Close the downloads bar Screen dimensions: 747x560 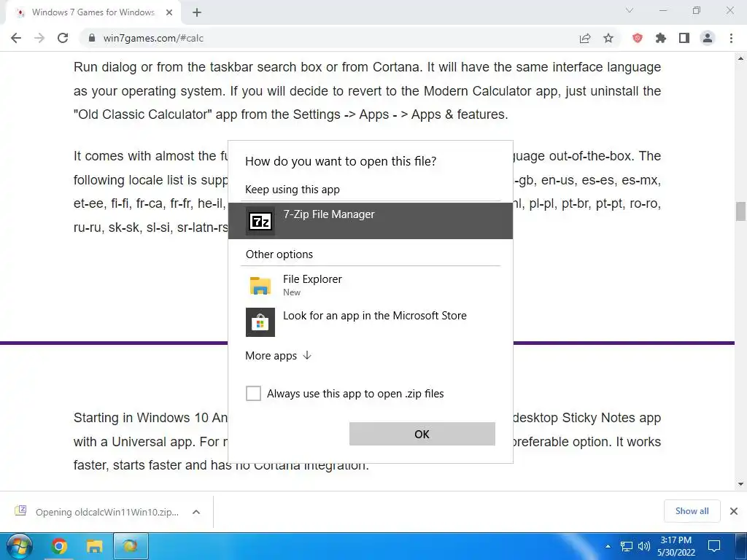click(x=734, y=511)
